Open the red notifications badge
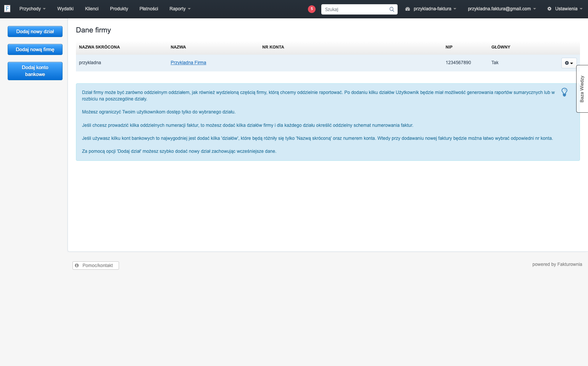Viewport: 588px width, 366px height. [x=312, y=9]
